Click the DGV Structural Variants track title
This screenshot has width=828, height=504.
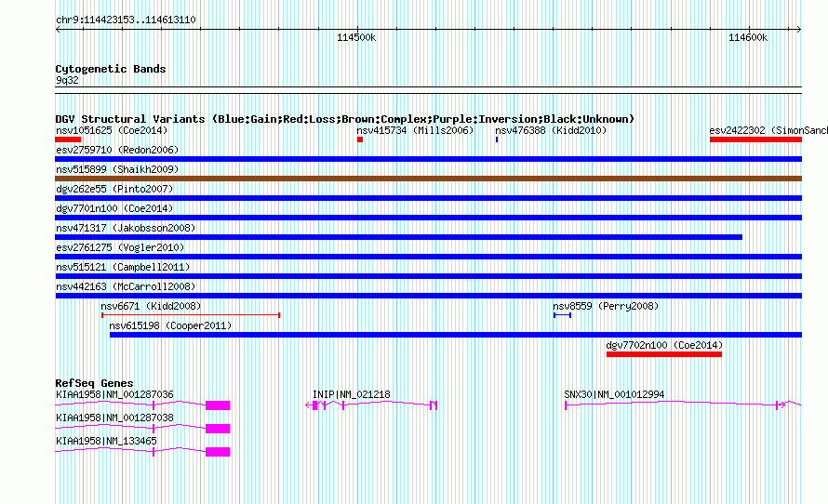point(345,119)
